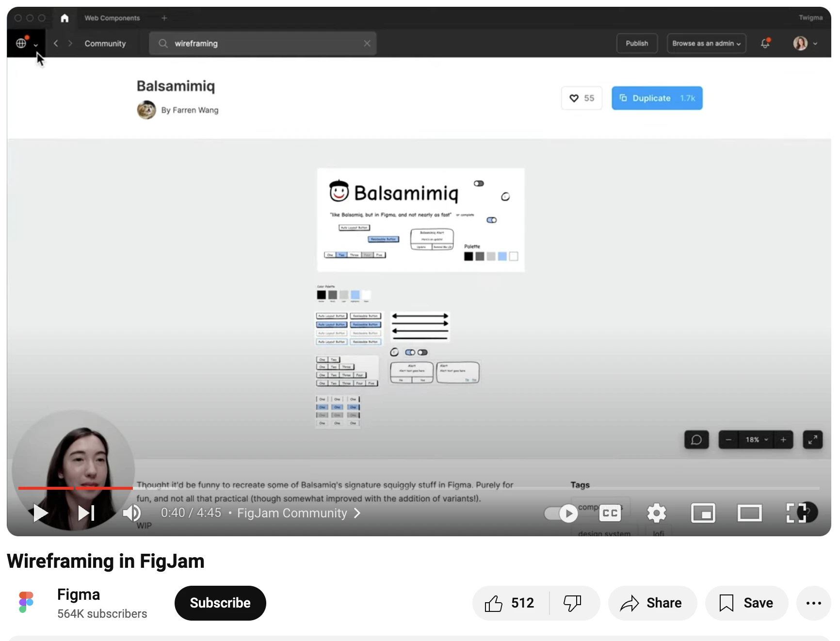Switch to theater mode
Screen dimensions: 840x641
point(750,513)
